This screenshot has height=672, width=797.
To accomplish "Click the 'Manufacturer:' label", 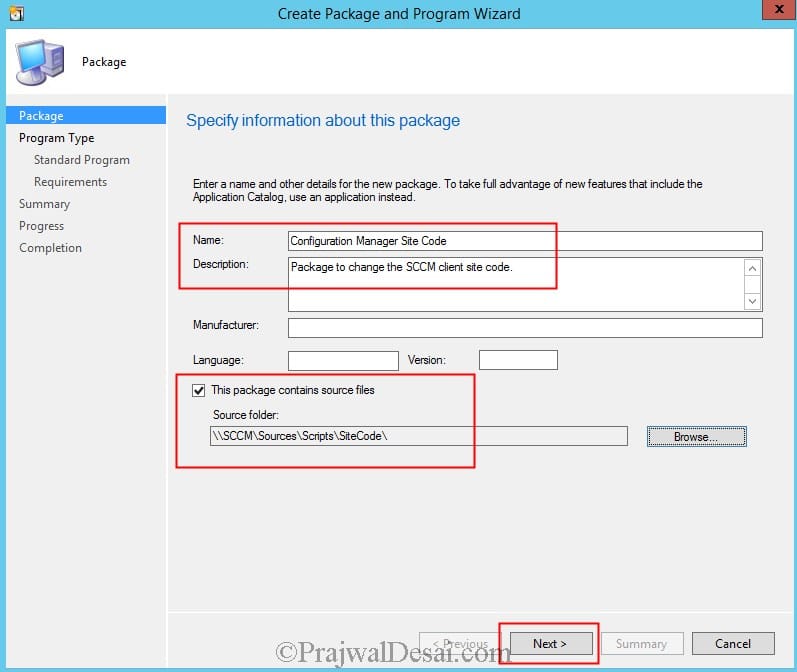I will 226,325.
